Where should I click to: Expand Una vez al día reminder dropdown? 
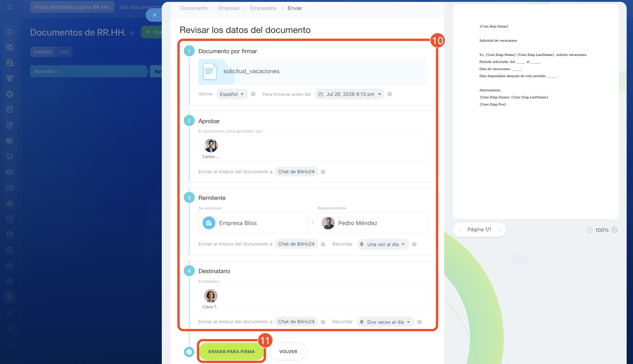[x=382, y=244]
